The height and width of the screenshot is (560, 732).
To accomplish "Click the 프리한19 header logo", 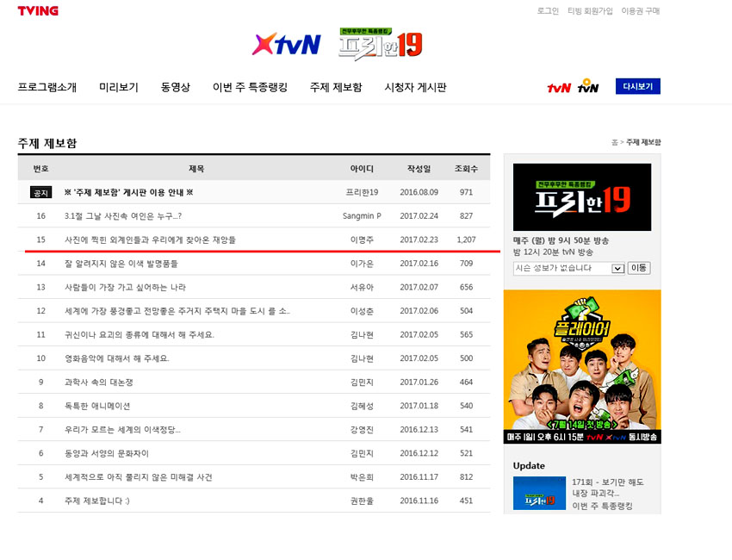I will pyautogui.click(x=380, y=43).
